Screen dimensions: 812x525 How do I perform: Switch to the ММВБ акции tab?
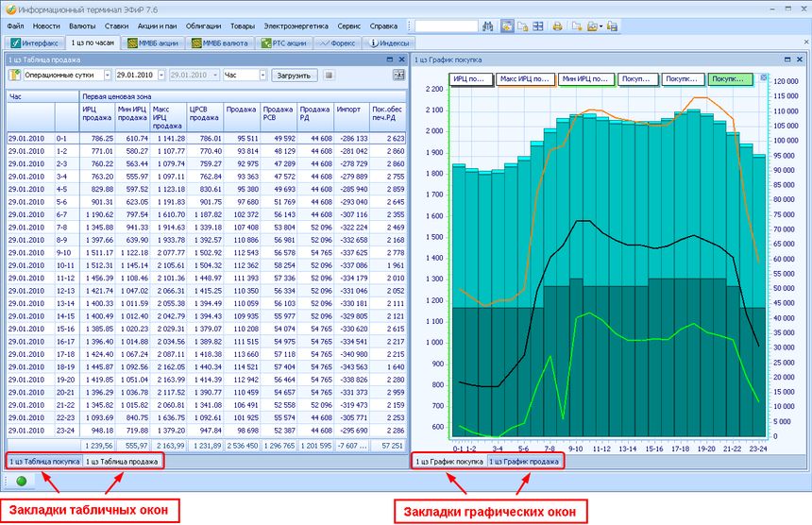coord(152,43)
